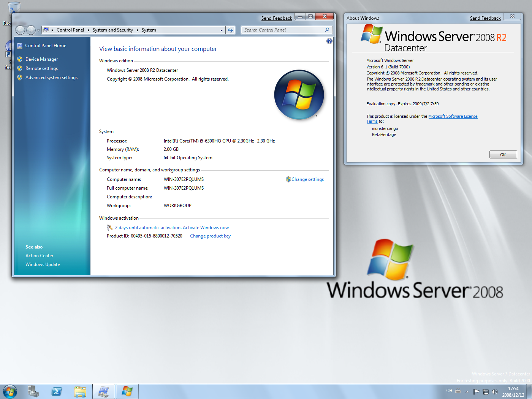Open Windows Update link

pyautogui.click(x=43, y=264)
